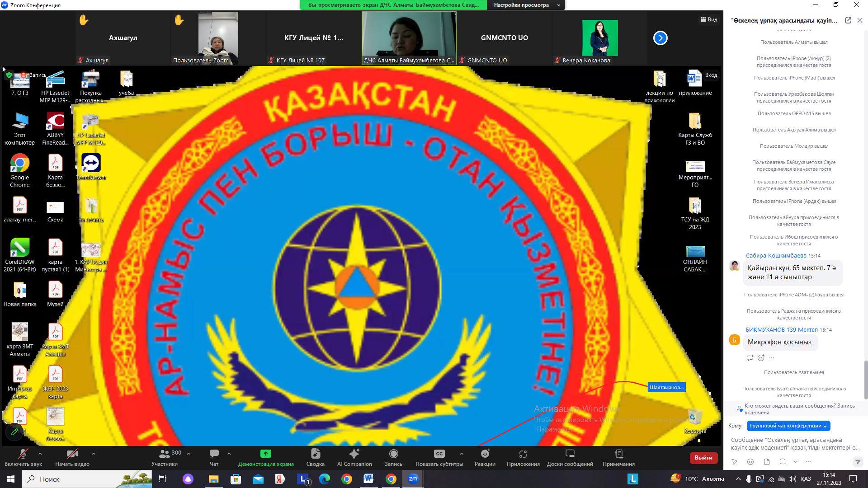868x488 pixels.
Task: Click the Запись record button
Action: [x=393, y=457]
